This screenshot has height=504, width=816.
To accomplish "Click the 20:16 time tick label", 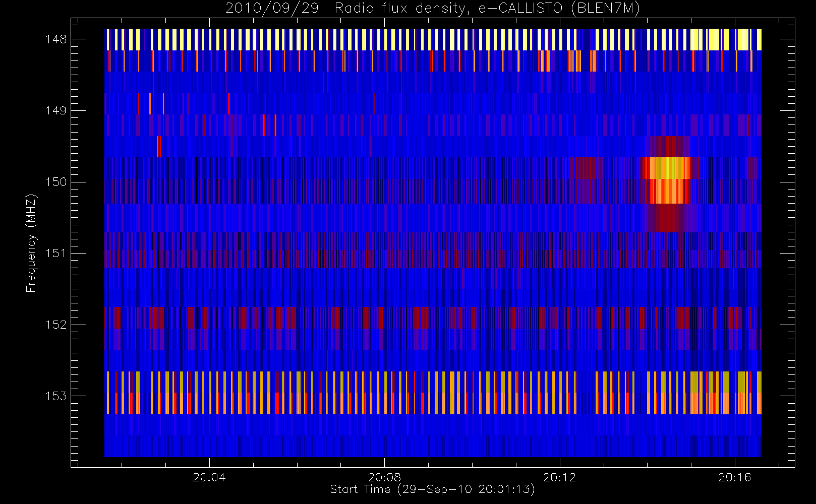I will coord(735,477).
